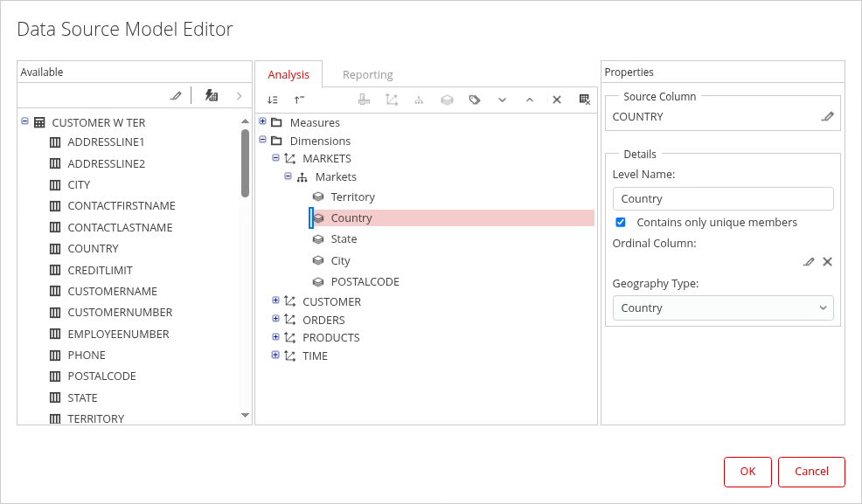
Task: Remove selected field with the X icon
Action: pyautogui.click(x=556, y=100)
